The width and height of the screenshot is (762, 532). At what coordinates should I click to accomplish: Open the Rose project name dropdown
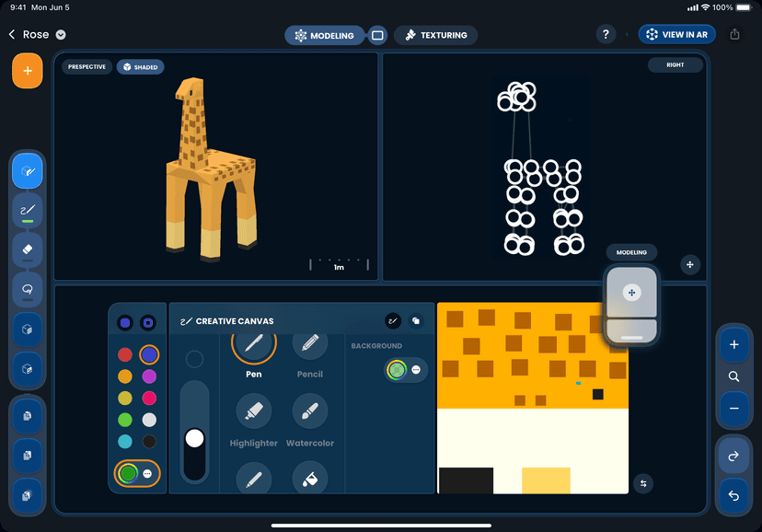tap(61, 34)
